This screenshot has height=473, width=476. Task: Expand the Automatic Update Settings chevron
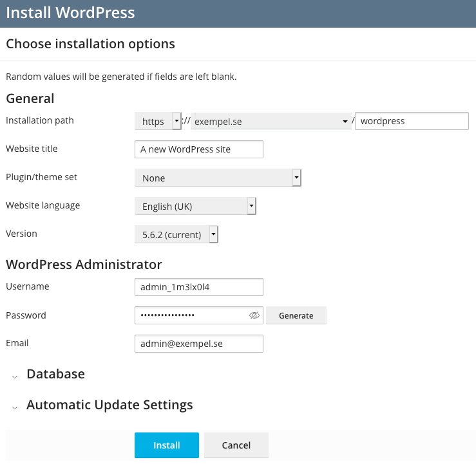coord(15,407)
